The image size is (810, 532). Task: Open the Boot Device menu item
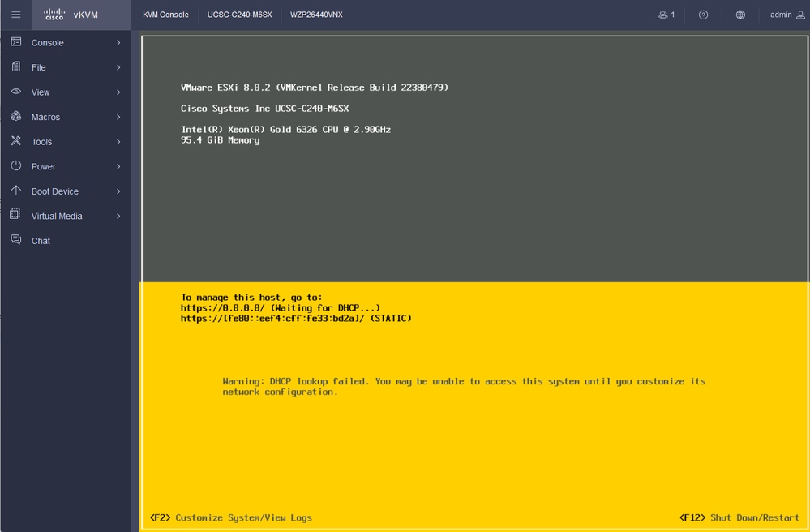[65, 191]
